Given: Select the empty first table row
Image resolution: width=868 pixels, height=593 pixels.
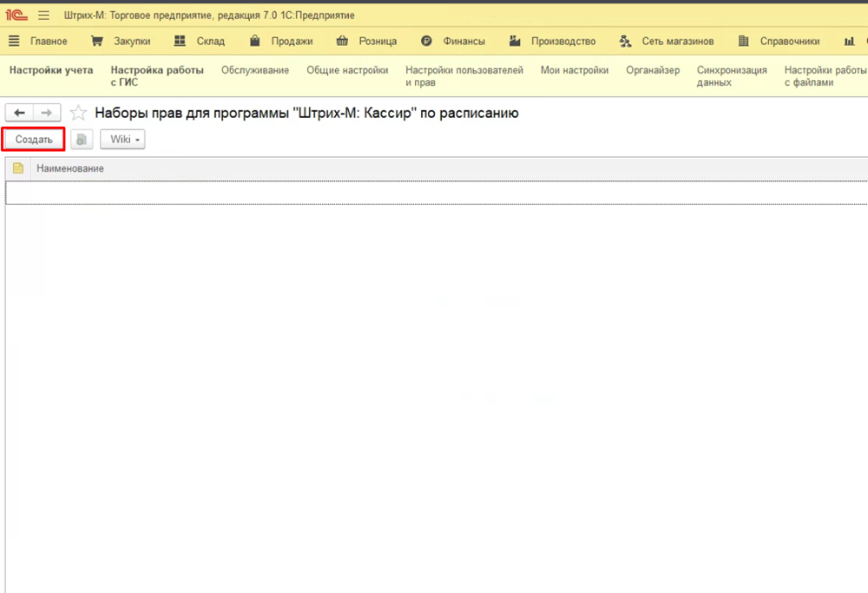Looking at the screenshot, I should point(434,193).
